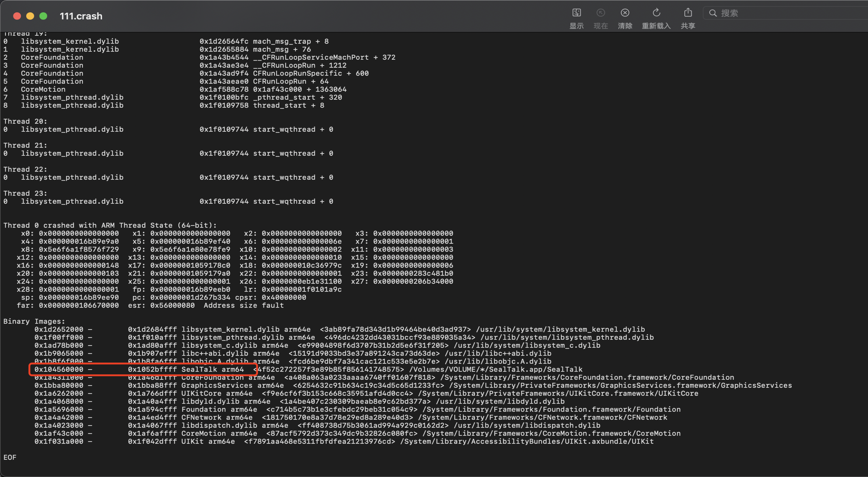Click the 'Thread 23:' heading line
Viewport: 868px width, 477px height.
tap(25, 193)
